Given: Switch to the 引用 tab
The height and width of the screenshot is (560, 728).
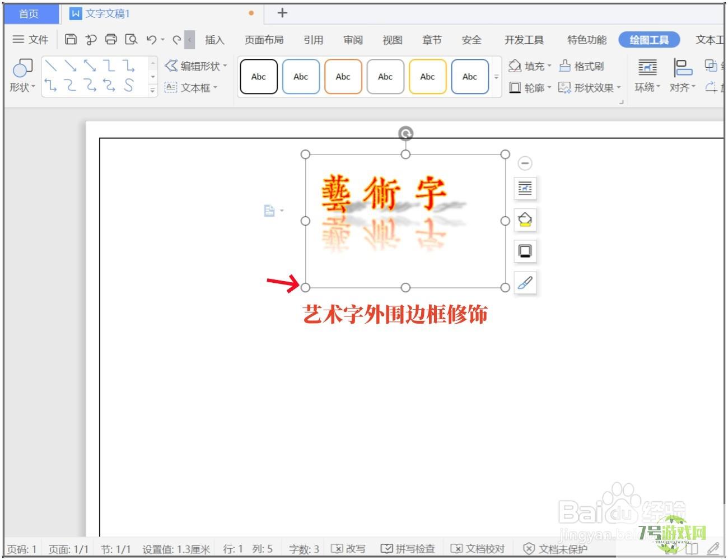Looking at the screenshot, I should click(x=314, y=40).
